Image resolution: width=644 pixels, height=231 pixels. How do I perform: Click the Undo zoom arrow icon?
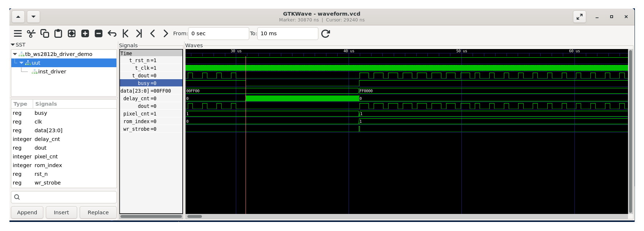(112, 34)
